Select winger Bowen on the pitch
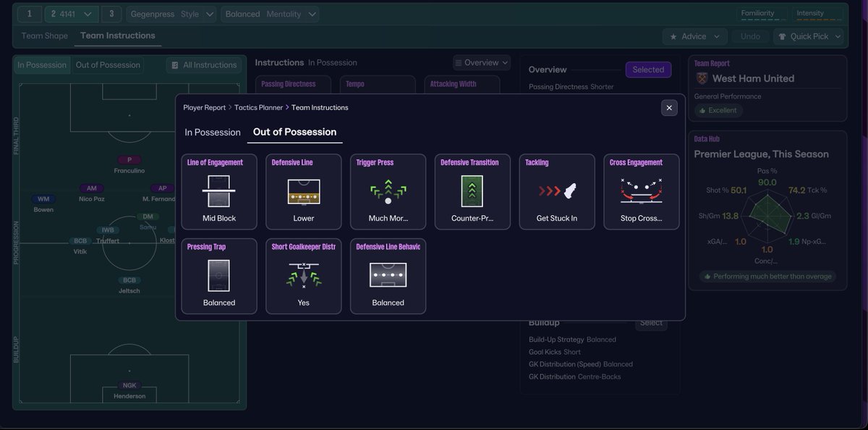Viewport: 868px width, 430px height. [44, 204]
